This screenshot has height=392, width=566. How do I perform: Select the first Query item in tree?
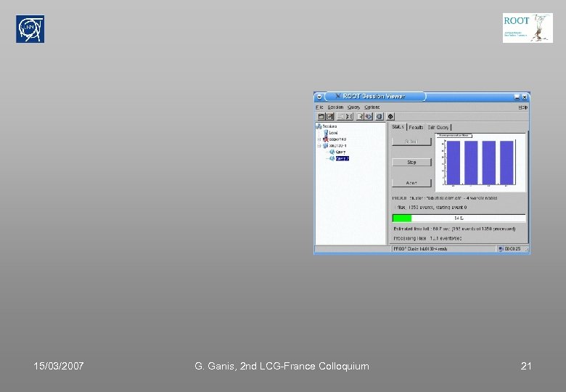click(338, 152)
